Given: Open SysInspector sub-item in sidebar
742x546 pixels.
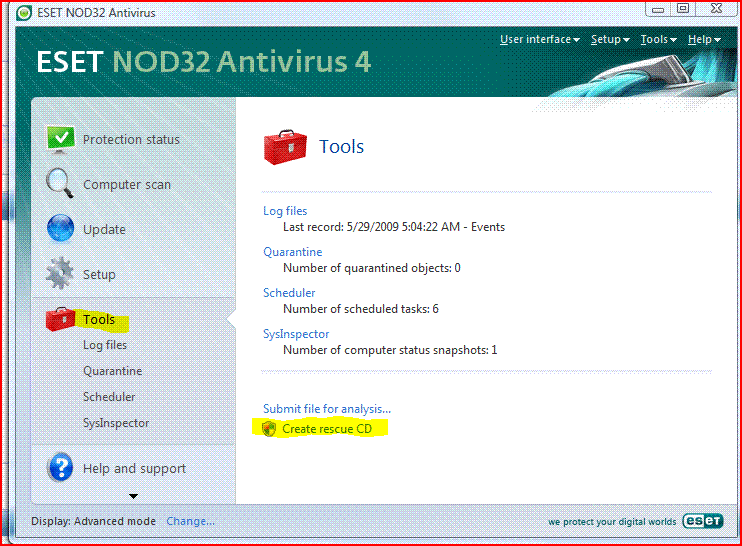Looking at the screenshot, I should [116, 423].
